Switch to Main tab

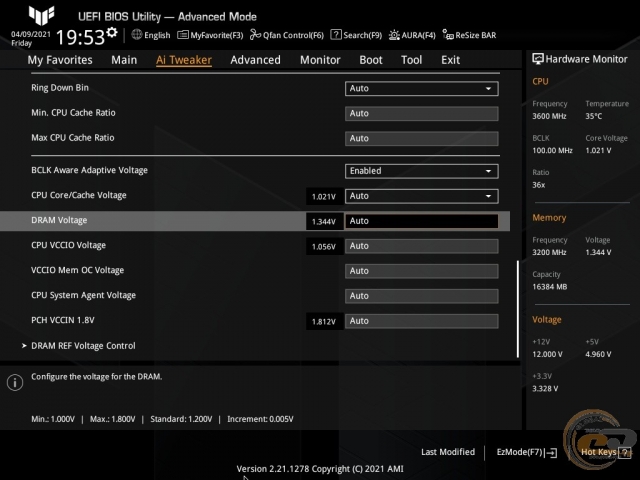pyautogui.click(x=124, y=60)
